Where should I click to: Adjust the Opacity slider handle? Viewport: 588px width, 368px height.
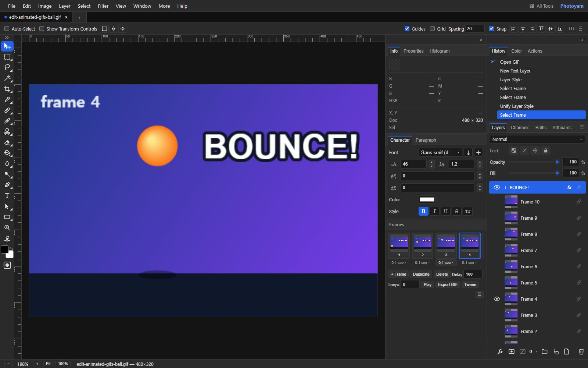tap(557, 162)
